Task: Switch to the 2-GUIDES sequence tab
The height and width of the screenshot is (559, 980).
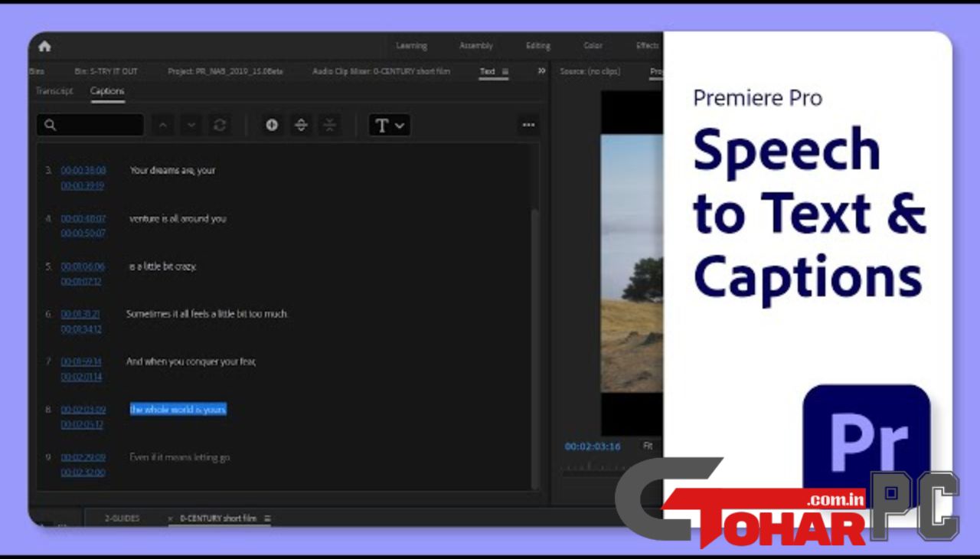Action: [x=122, y=518]
